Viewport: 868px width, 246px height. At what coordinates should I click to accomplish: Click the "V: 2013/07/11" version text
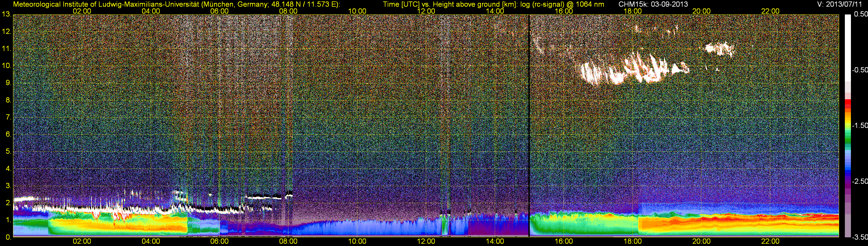[840, 4]
